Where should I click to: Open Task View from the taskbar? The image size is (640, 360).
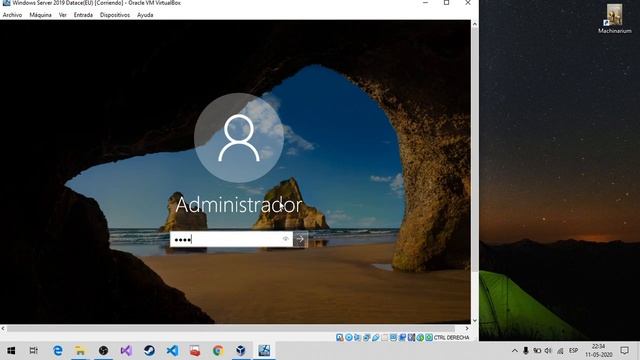[x=33, y=351]
